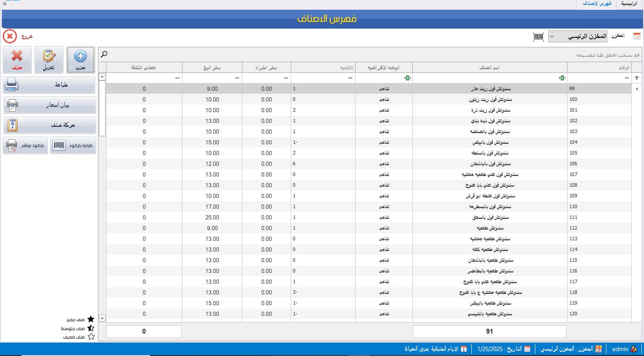The image size is (644, 356).
Task: Select row 114 سندوتش طعميه كفته
Action: (369, 250)
